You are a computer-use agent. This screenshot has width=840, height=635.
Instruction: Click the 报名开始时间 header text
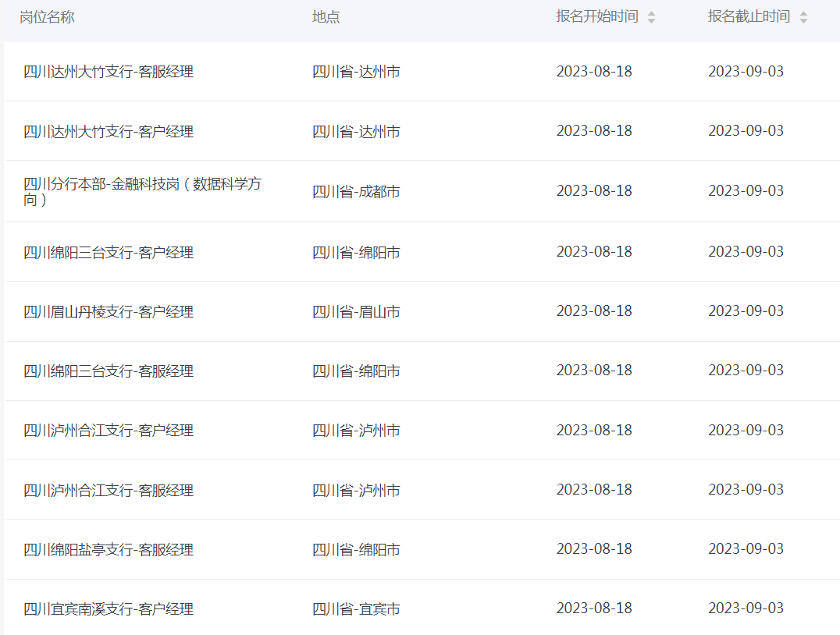click(596, 17)
